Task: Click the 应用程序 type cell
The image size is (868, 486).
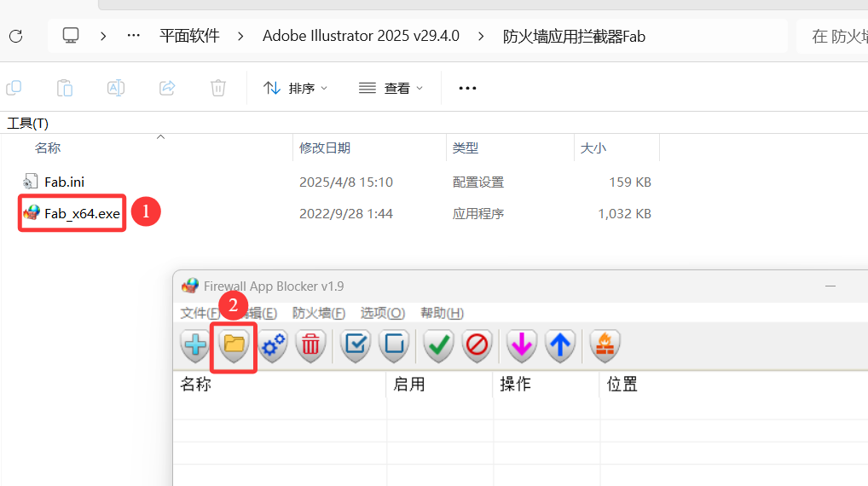Action: tap(478, 214)
